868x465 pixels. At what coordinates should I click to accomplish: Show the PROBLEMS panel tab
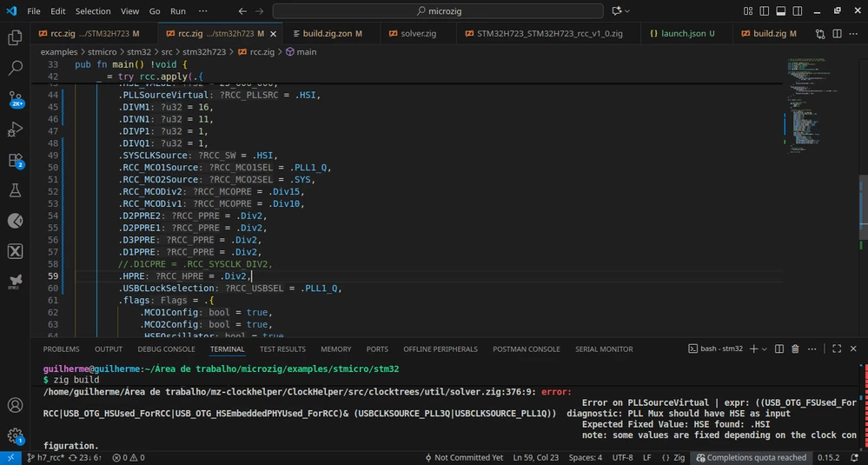61,349
